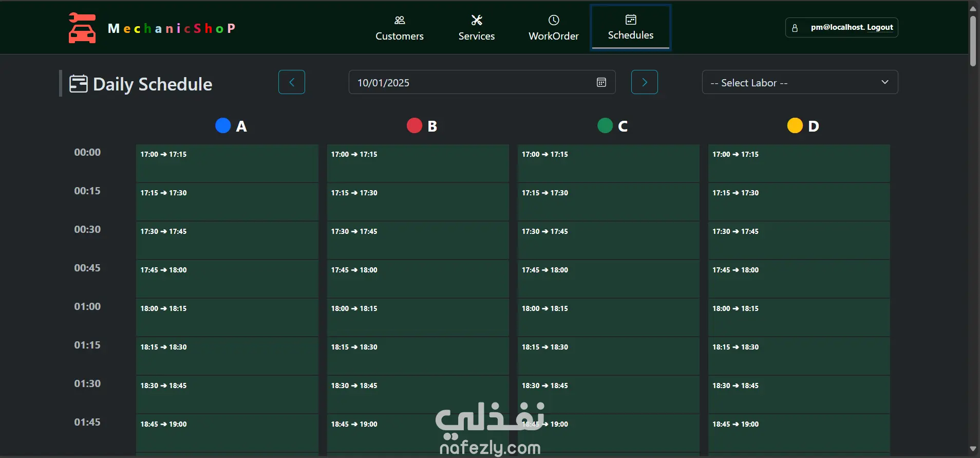Image resolution: width=980 pixels, height=458 pixels.
Task: Select column D slot 18:00 → 18:15
Action: [799, 317]
